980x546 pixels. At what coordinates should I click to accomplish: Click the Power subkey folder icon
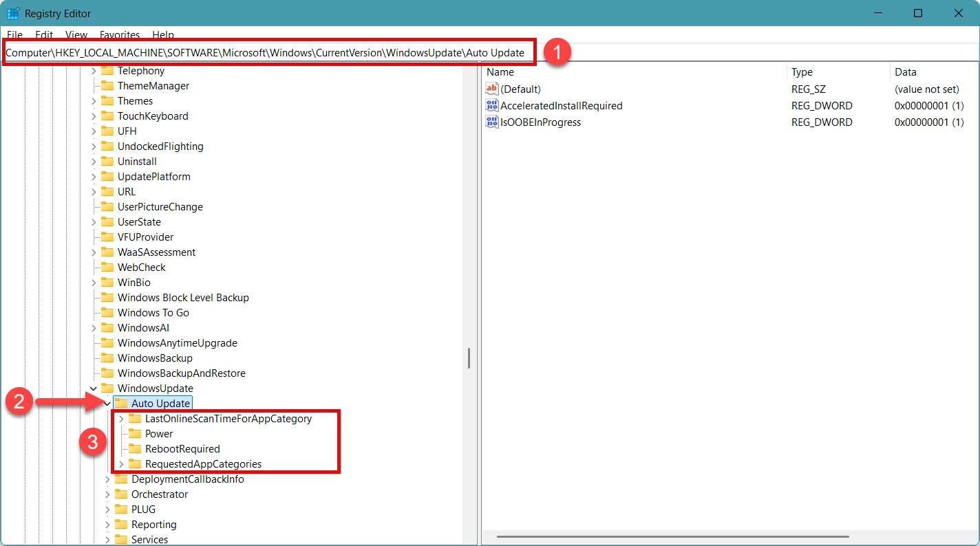pyautogui.click(x=134, y=434)
